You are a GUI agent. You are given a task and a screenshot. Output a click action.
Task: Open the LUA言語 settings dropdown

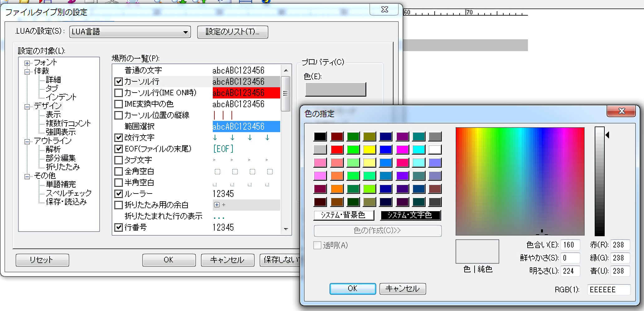(x=186, y=32)
